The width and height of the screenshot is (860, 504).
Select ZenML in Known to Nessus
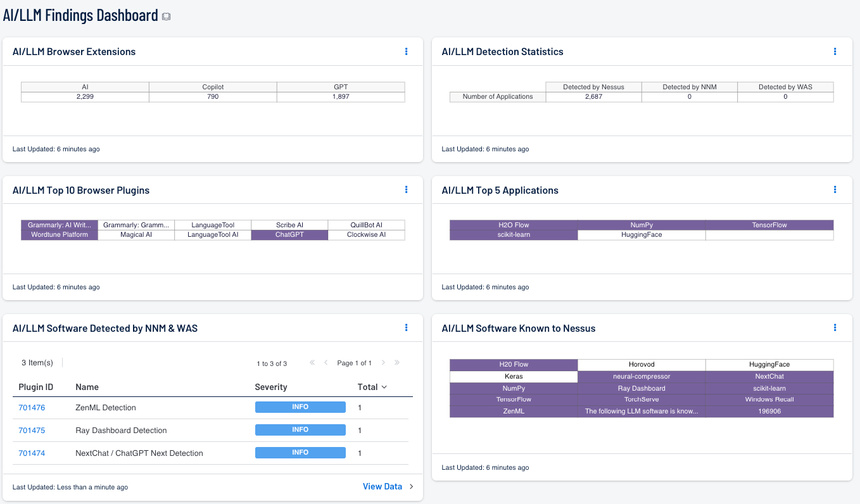pyautogui.click(x=514, y=412)
